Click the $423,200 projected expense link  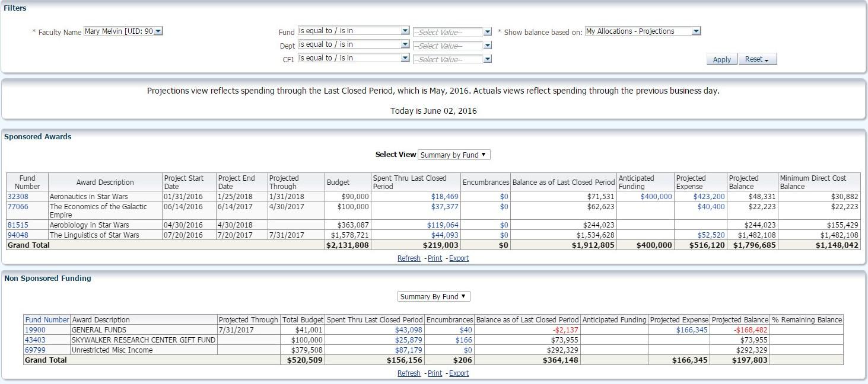coord(709,197)
